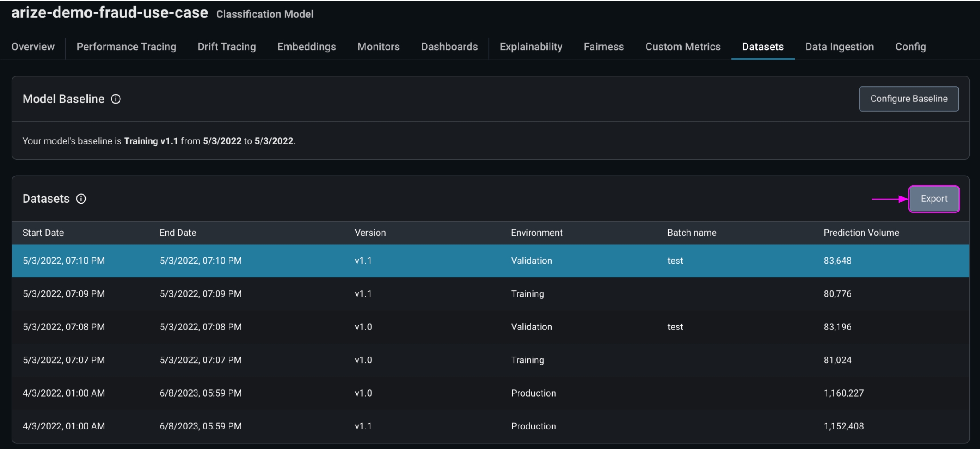This screenshot has width=980, height=449.
Task: Click the Datasets info icon
Action: point(81,199)
